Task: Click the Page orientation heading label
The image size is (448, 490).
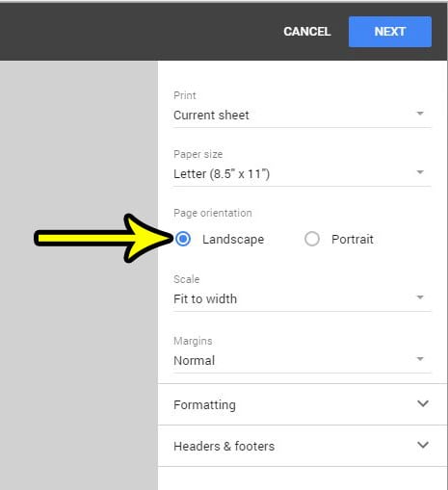Action: click(x=213, y=213)
